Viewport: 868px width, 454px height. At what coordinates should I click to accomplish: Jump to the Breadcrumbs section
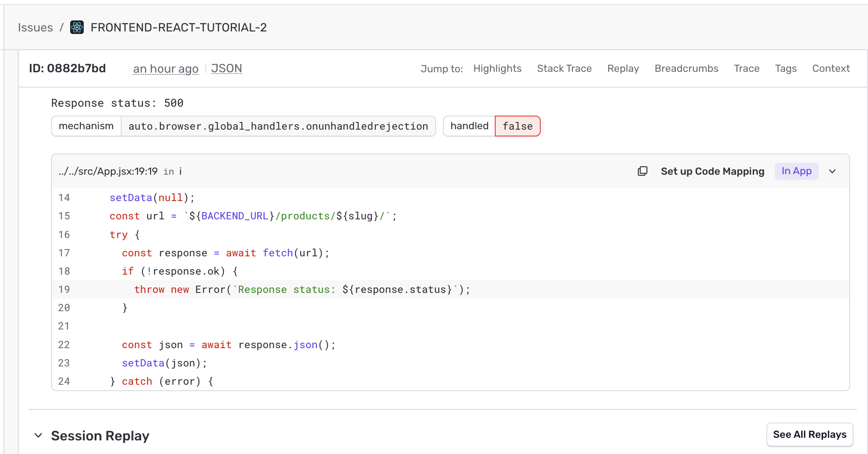(686, 68)
